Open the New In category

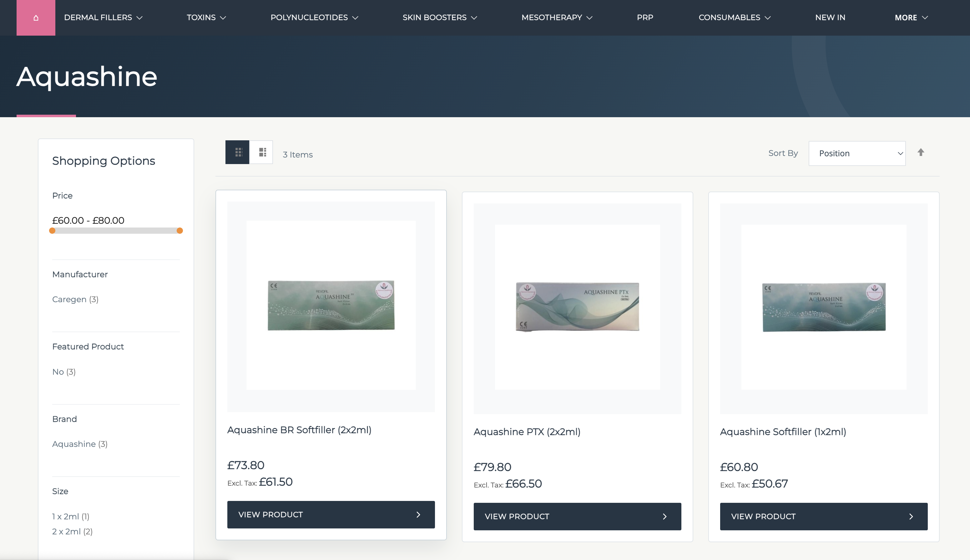[x=830, y=18]
